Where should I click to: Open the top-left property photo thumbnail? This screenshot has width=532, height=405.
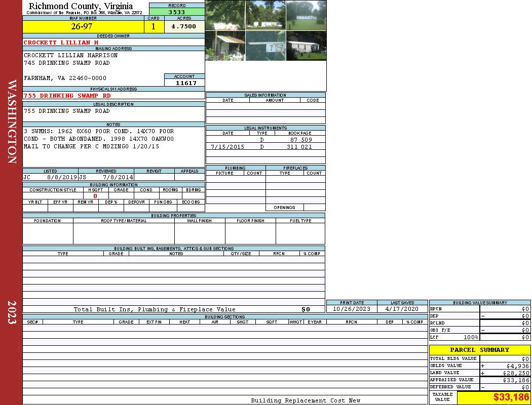(x=225, y=15)
